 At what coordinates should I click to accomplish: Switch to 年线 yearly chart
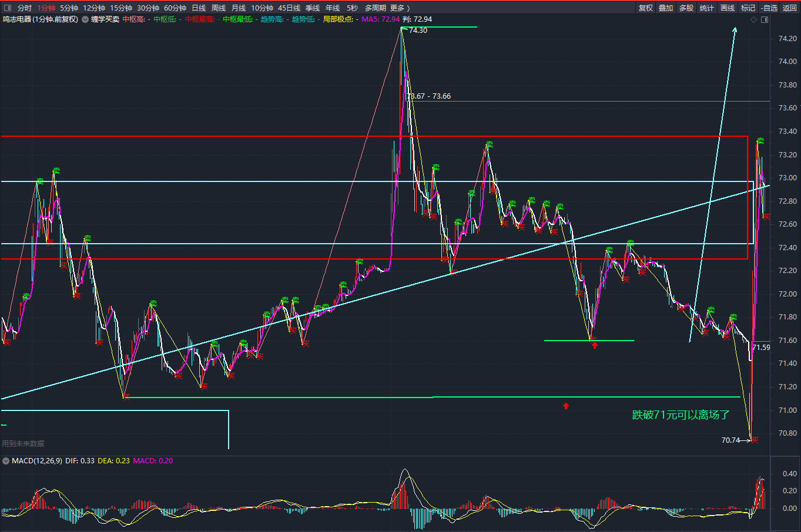point(333,8)
